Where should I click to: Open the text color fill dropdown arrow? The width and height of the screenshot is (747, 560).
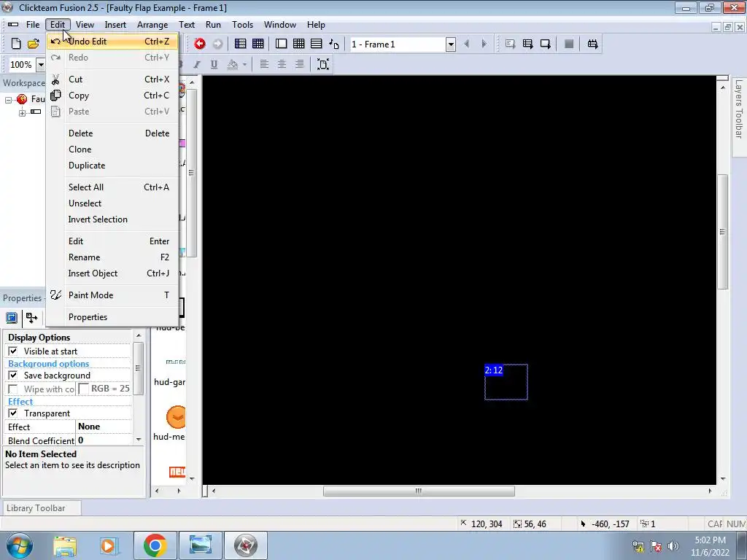click(x=244, y=64)
